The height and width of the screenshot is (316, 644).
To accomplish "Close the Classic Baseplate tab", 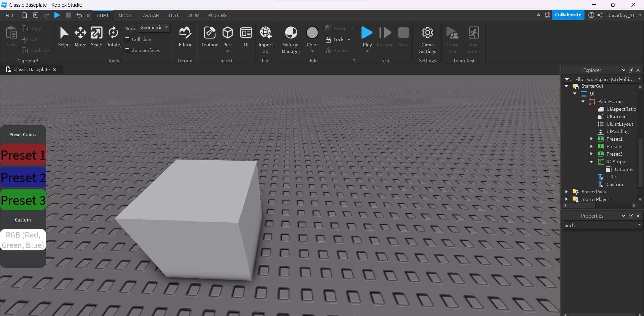I will (x=55, y=70).
